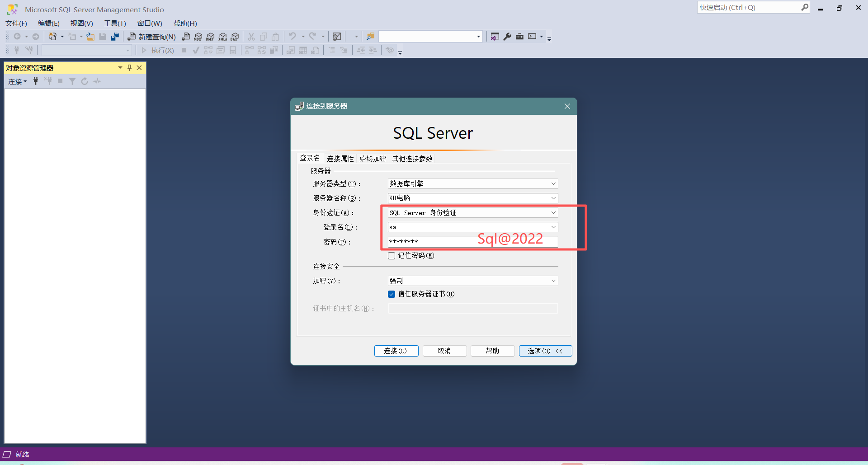868x465 pixels.
Task: Click the Quick Launch search box
Action: tap(749, 7)
